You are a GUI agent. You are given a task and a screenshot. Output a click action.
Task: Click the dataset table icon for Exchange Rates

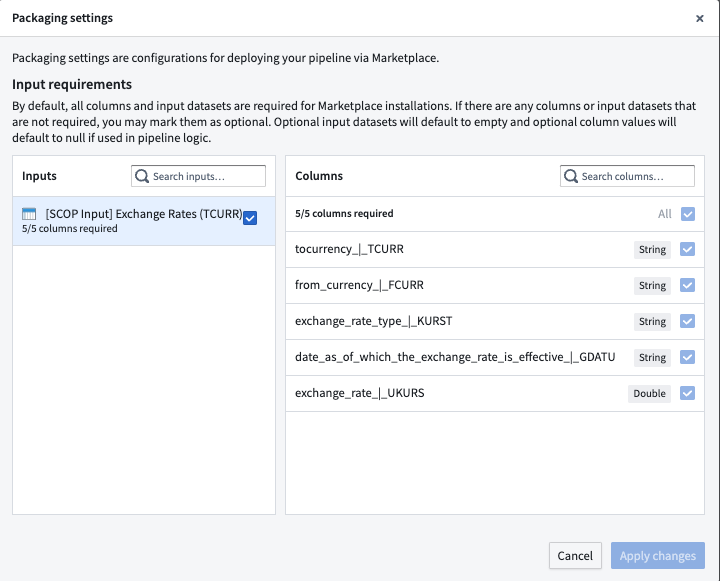pos(29,214)
